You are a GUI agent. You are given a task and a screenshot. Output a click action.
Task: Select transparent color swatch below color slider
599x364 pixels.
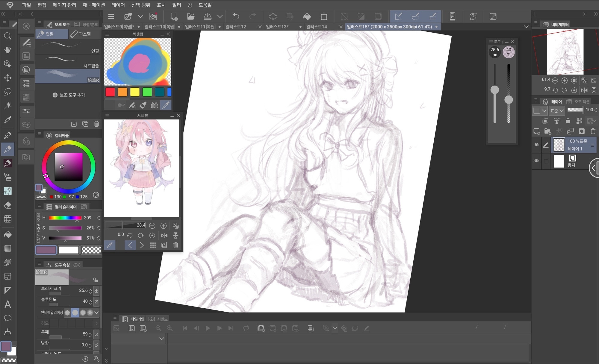pyautogui.click(x=91, y=250)
